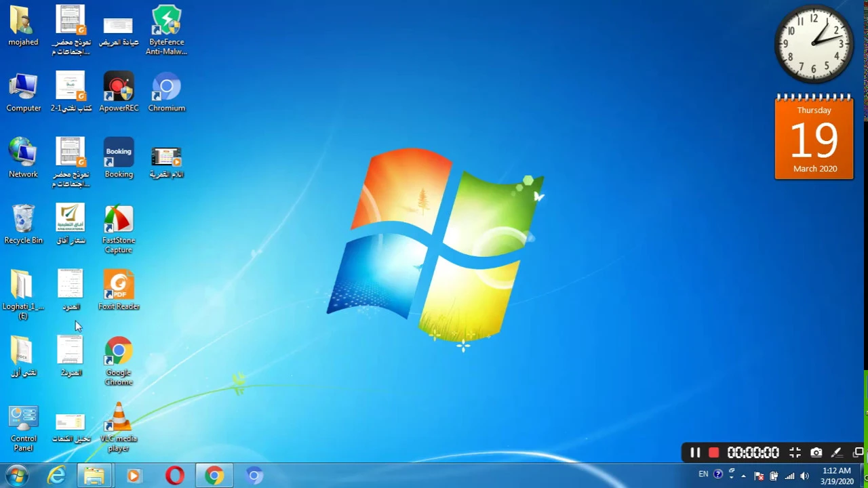This screenshot has width=868, height=488.
Task: Click the analog clock gadget
Action: pyautogui.click(x=814, y=44)
